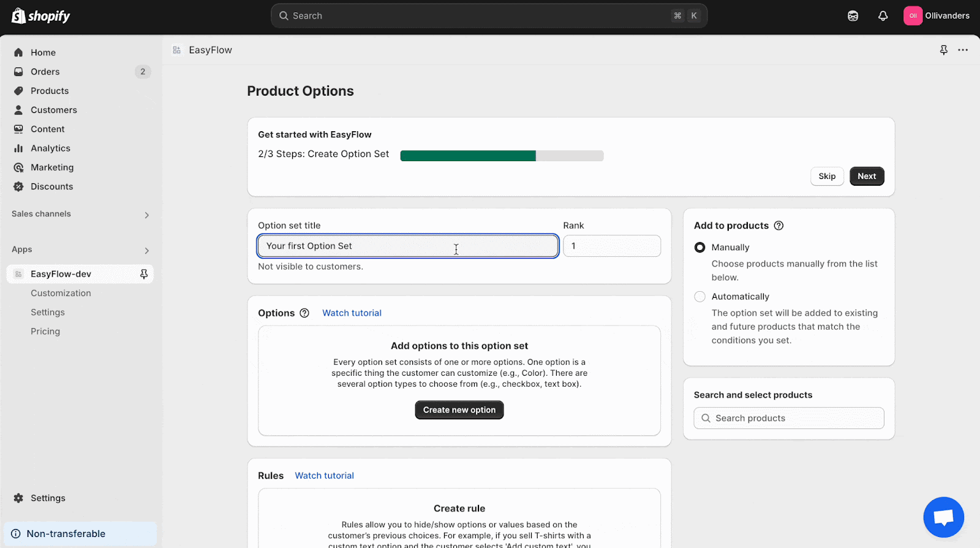980x548 pixels.
Task: Open the Home icon in sidebar
Action: pyautogui.click(x=18, y=53)
